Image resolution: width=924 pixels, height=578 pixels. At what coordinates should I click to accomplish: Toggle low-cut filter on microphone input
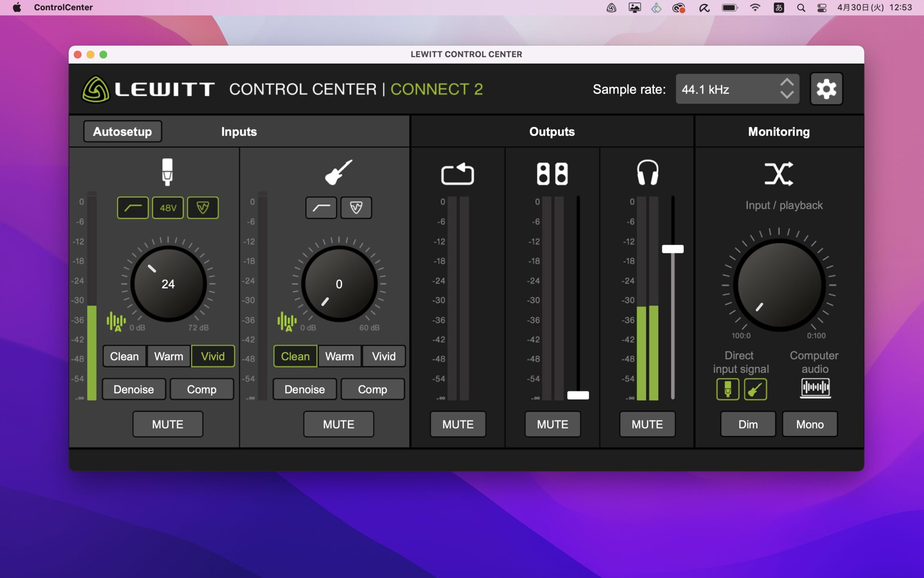coord(132,208)
